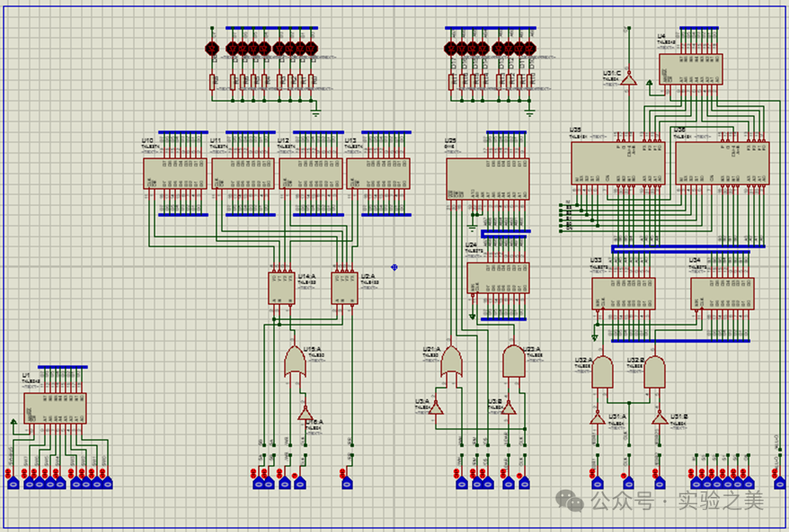Select the lone LED left of first LED bank
Image resolution: width=789 pixels, height=532 pixels.
pos(213,49)
